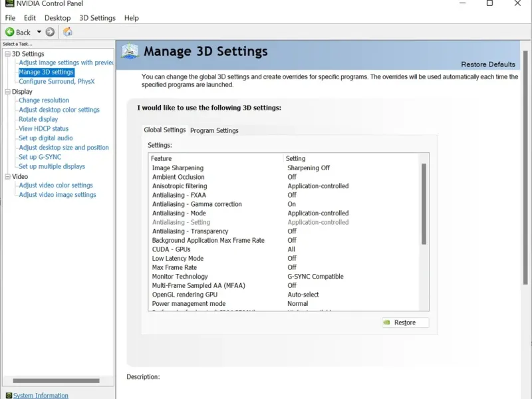Viewport: 532px width, 399px height.
Task: Collapse the Display tree node
Action: [x=7, y=92]
